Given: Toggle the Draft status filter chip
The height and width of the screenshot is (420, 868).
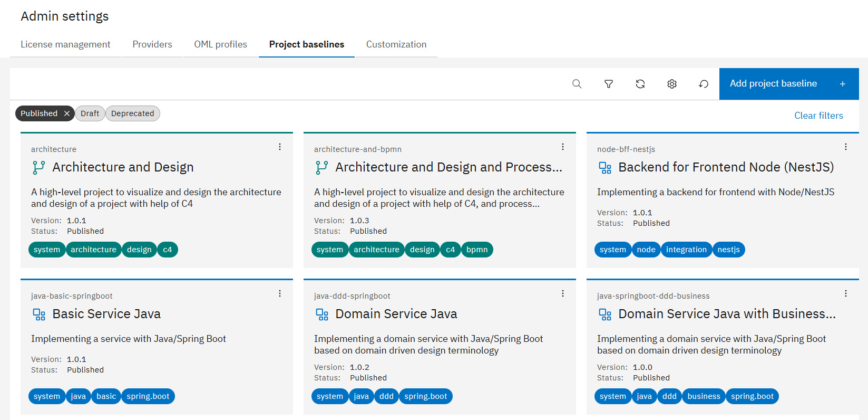Looking at the screenshot, I should pos(90,113).
